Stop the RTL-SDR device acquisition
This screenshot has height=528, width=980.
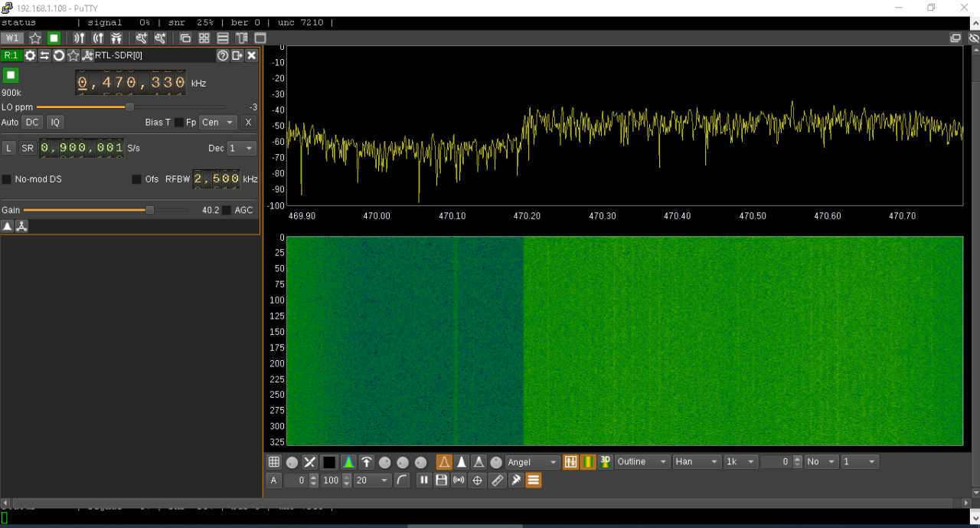(11, 75)
